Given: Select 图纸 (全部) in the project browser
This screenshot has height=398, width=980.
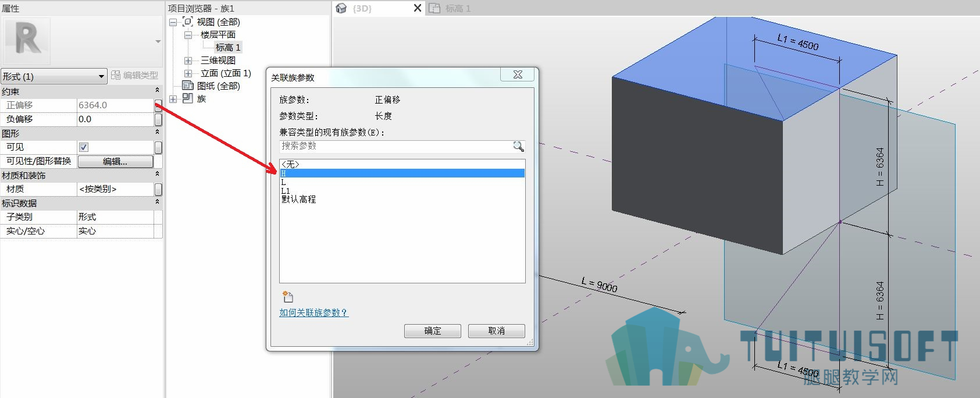Looking at the screenshot, I should tap(218, 86).
